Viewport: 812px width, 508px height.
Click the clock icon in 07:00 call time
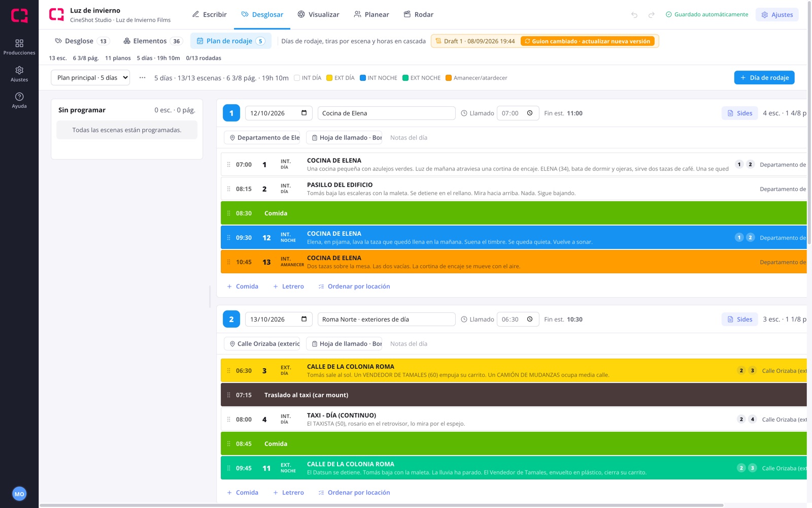530,113
